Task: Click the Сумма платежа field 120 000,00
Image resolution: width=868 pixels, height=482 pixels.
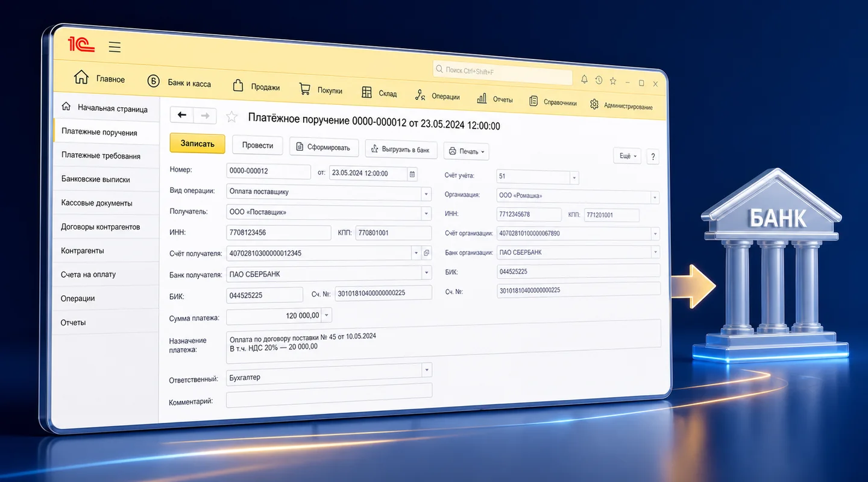Action: point(274,315)
